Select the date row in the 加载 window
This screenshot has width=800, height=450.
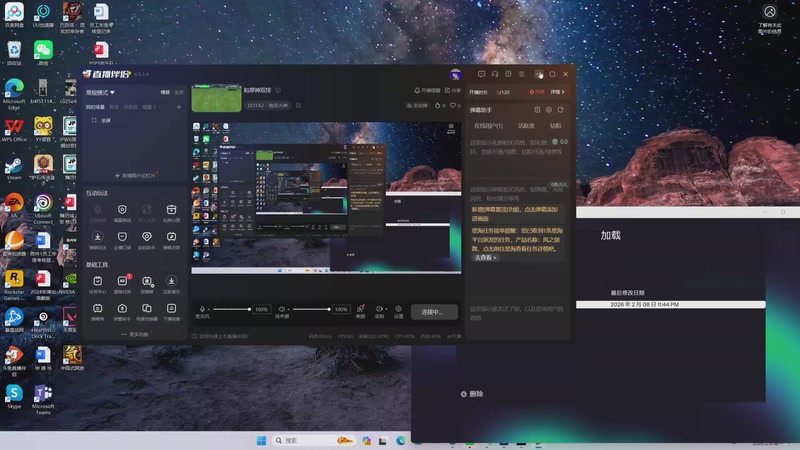[x=670, y=305]
